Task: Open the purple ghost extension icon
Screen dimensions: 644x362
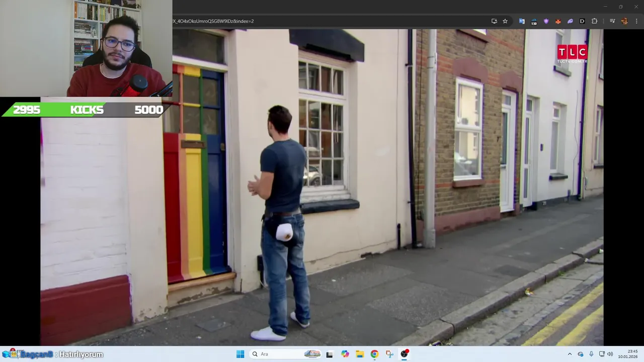Action: (x=570, y=21)
